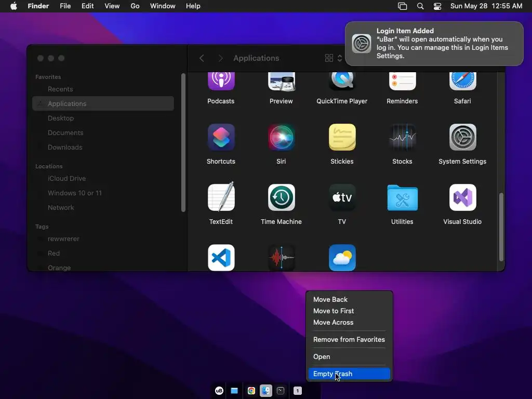Open the Help menu

(x=193, y=6)
